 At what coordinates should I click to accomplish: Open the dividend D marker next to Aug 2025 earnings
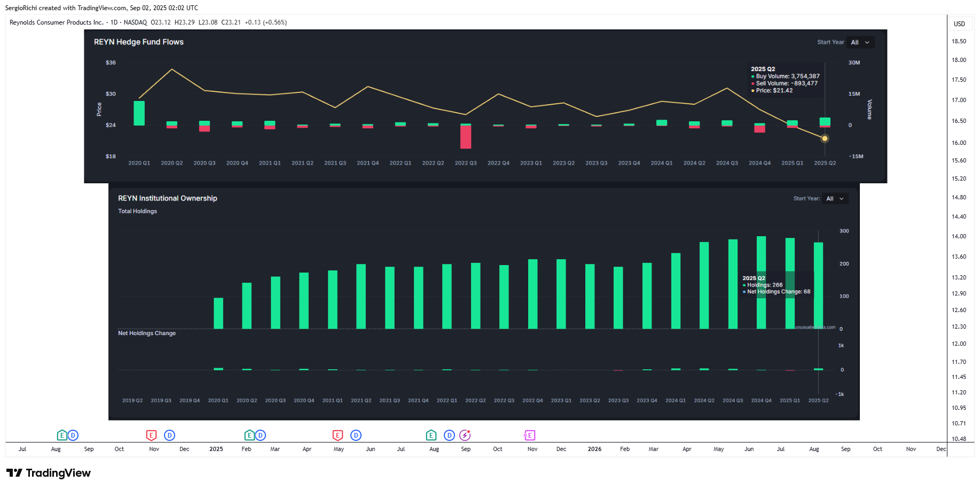click(450, 435)
